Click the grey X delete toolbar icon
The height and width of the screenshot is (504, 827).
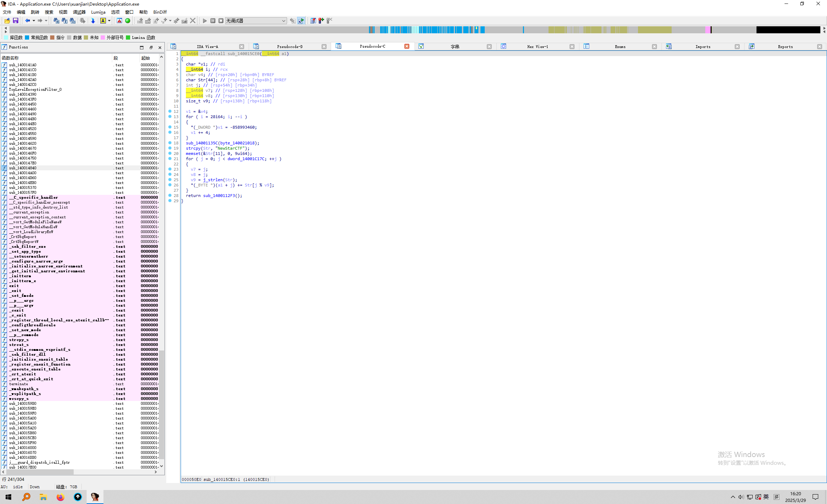click(x=193, y=21)
